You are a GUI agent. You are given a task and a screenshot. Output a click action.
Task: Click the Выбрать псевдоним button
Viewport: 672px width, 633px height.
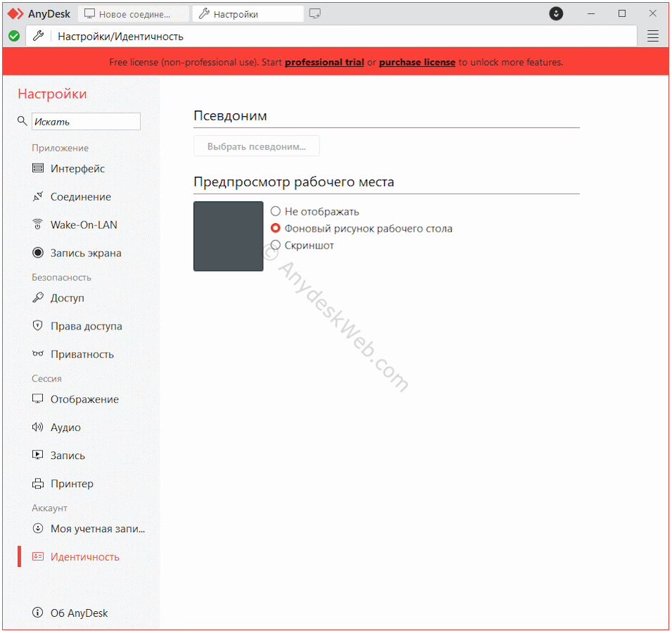[256, 146]
